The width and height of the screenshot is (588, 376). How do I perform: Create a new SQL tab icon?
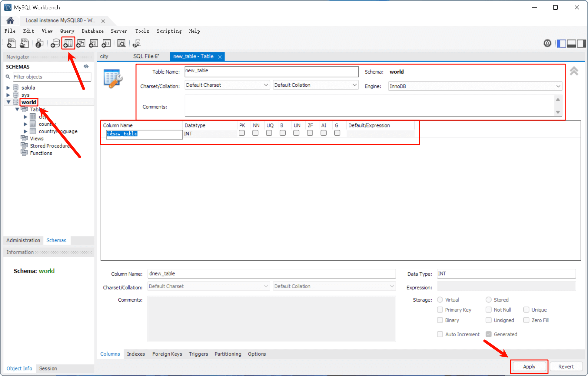coord(11,43)
